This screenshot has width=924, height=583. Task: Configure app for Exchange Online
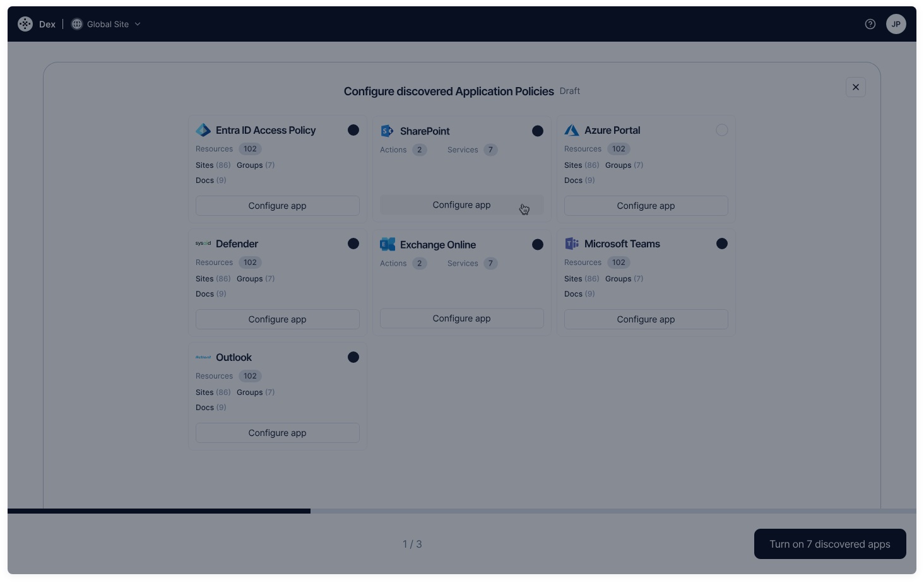pos(462,319)
